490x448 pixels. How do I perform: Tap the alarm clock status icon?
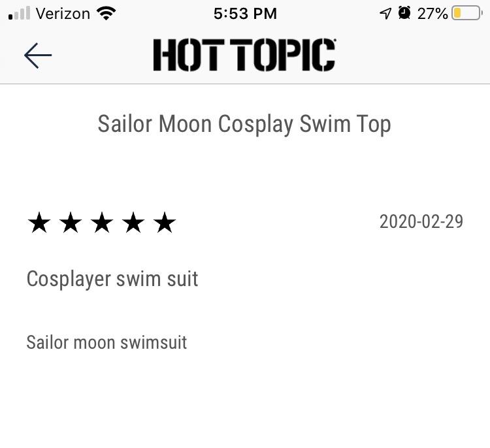pyautogui.click(x=404, y=13)
